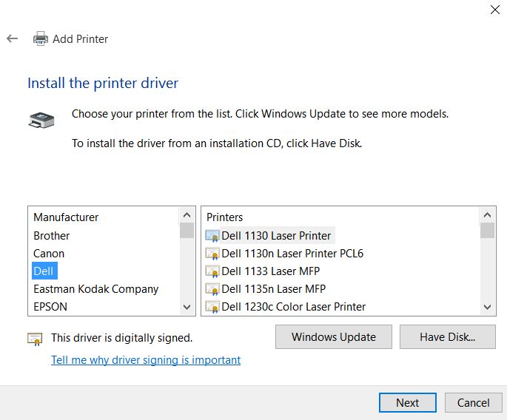The width and height of the screenshot is (507, 420).
Task: Click the Printers column header
Action: pyautogui.click(x=225, y=217)
